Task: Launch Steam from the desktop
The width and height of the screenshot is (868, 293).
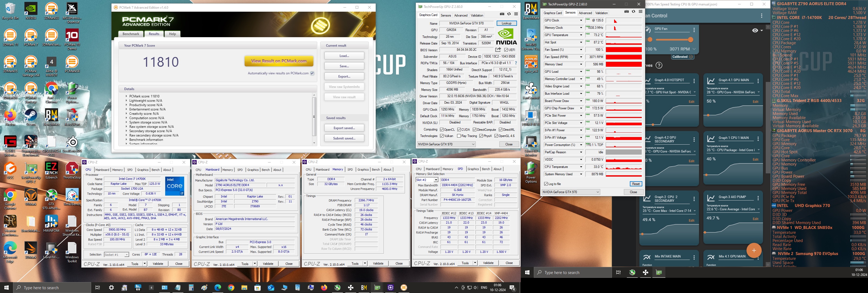Action: tap(31, 117)
